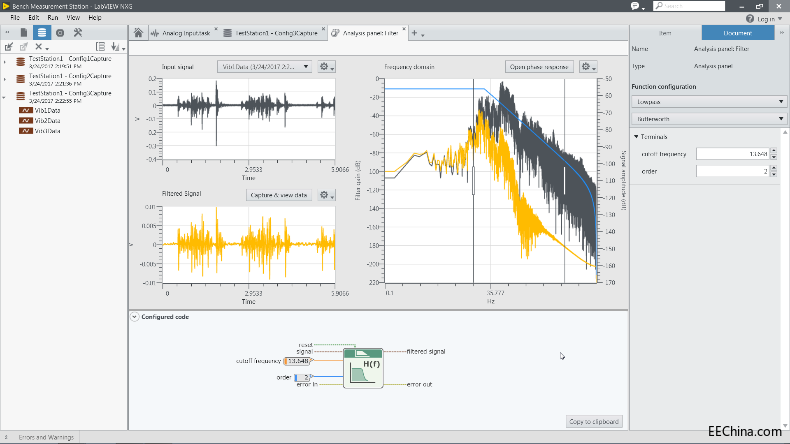
Task: Click the help question mark icon
Action: tap(750, 19)
